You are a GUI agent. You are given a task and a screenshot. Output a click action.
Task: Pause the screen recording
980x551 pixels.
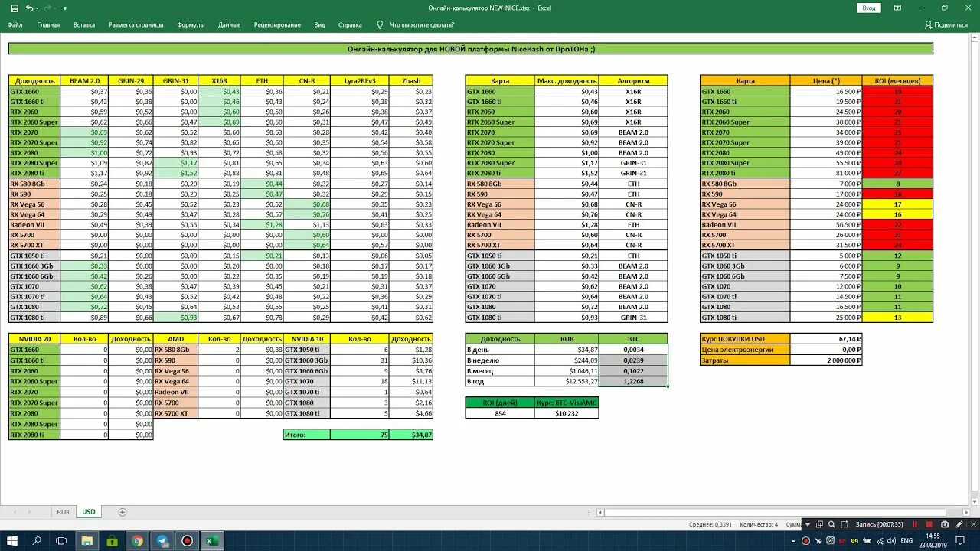(916, 524)
